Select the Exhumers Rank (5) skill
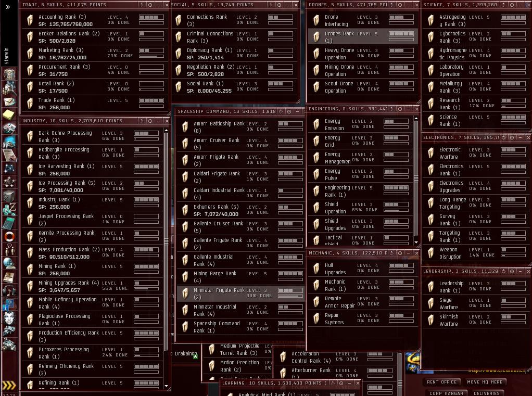Image resolution: width=532 pixels, height=396 pixels. pyautogui.click(x=240, y=210)
